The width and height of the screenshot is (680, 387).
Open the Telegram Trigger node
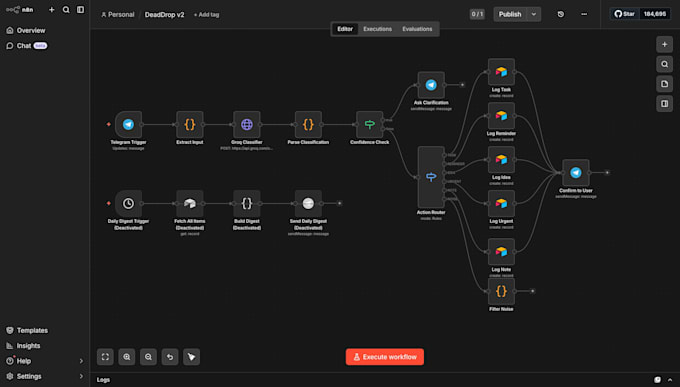click(128, 125)
